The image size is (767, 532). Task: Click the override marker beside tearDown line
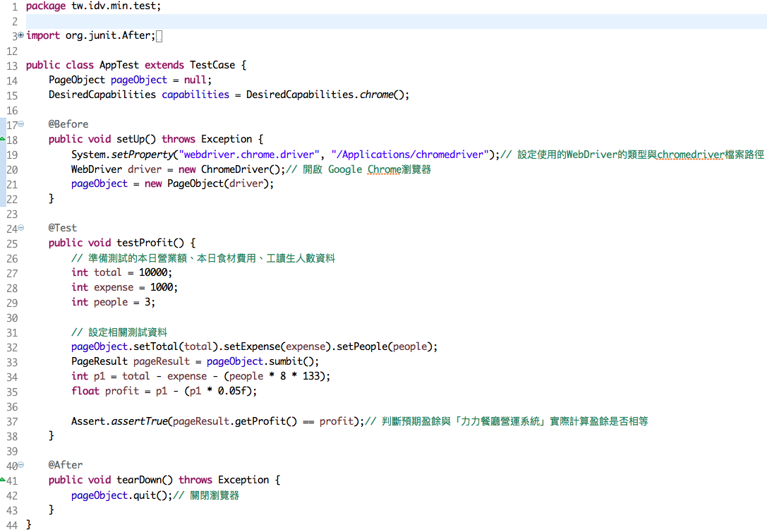click(x=3, y=480)
